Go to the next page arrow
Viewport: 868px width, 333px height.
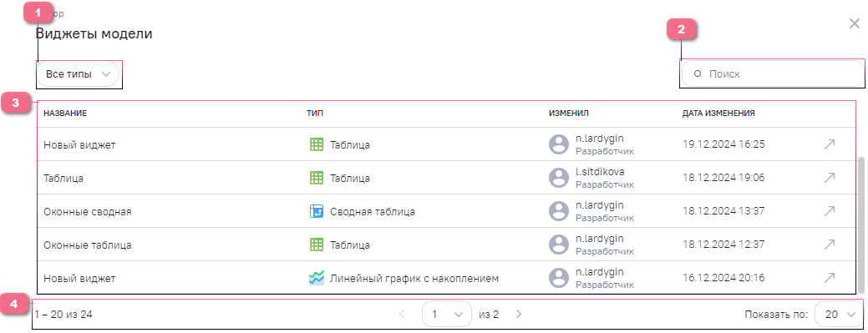click(519, 314)
